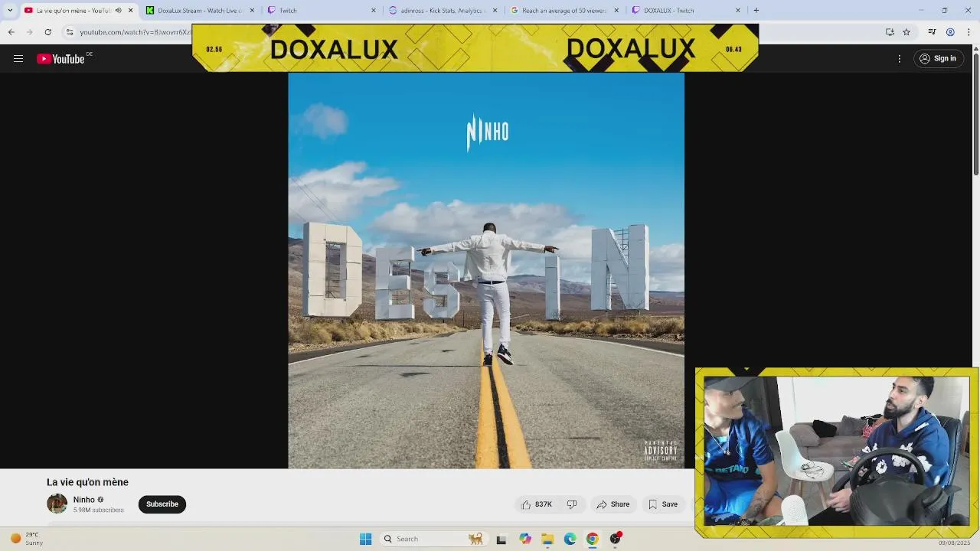Open Chrome three-dot menu
The height and width of the screenshot is (551, 980).
coord(969,32)
